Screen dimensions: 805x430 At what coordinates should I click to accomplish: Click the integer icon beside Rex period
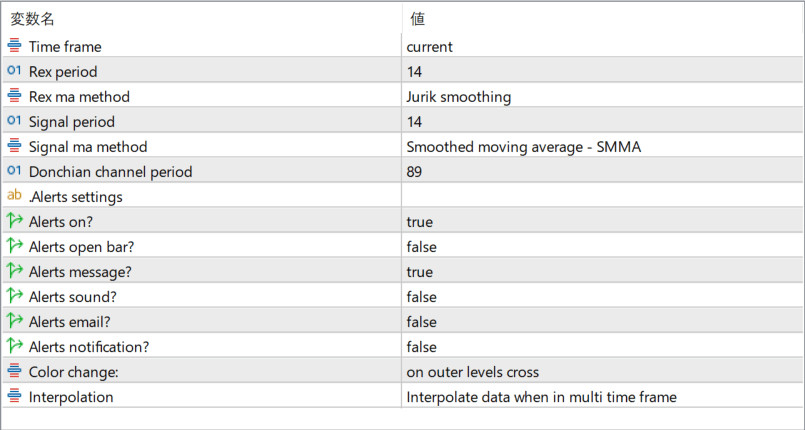coord(14,71)
